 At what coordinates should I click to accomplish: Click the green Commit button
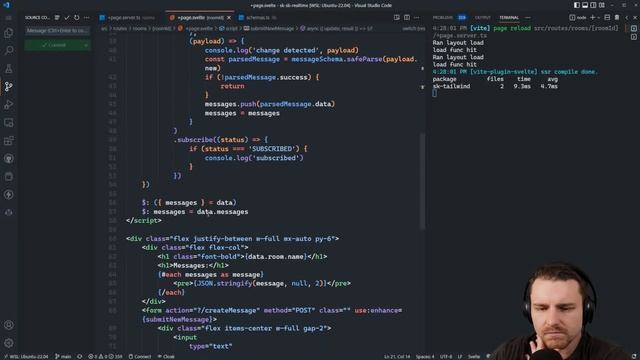click(x=53, y=45)
